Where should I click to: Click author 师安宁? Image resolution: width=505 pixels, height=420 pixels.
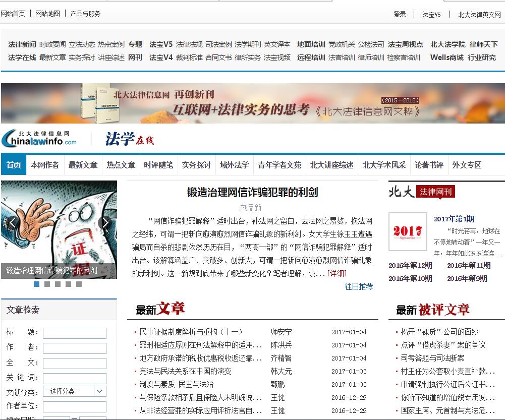[281, 332]
